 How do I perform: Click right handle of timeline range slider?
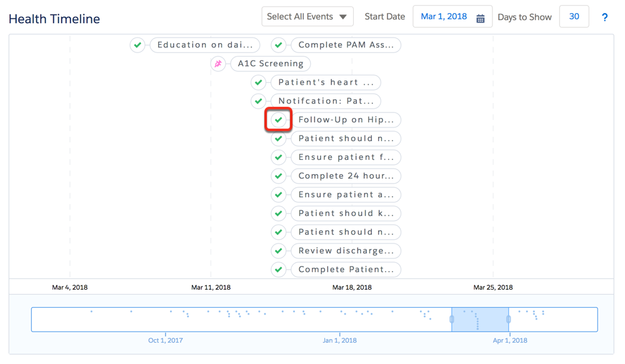coord(509,319)
